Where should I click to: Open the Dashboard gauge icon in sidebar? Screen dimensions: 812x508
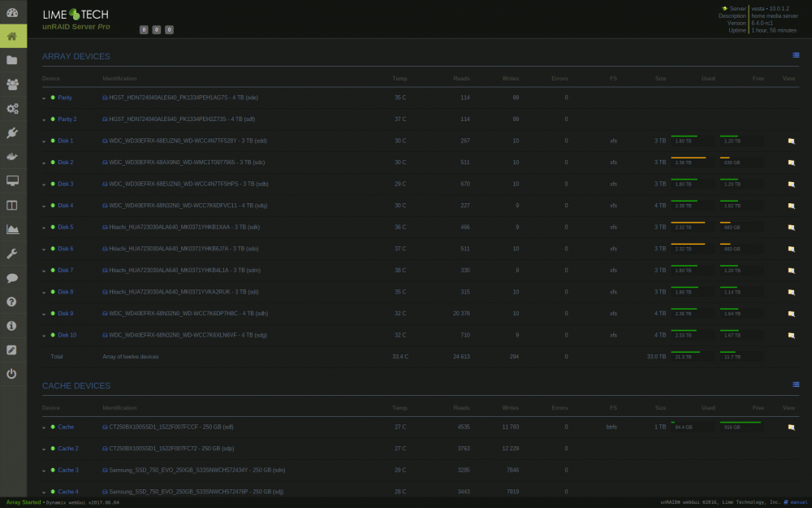[12, 12]
